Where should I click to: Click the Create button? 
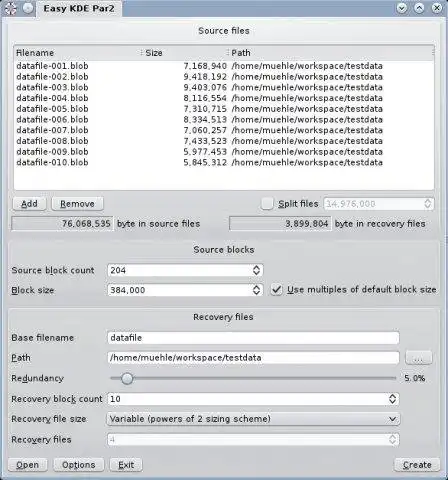pyautogui.click(x=417, y=465)
